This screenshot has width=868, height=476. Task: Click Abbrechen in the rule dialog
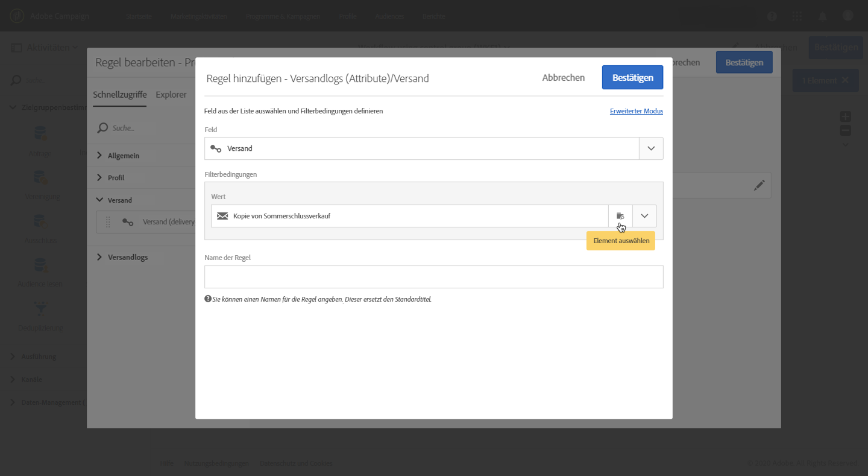click(563, 77)
